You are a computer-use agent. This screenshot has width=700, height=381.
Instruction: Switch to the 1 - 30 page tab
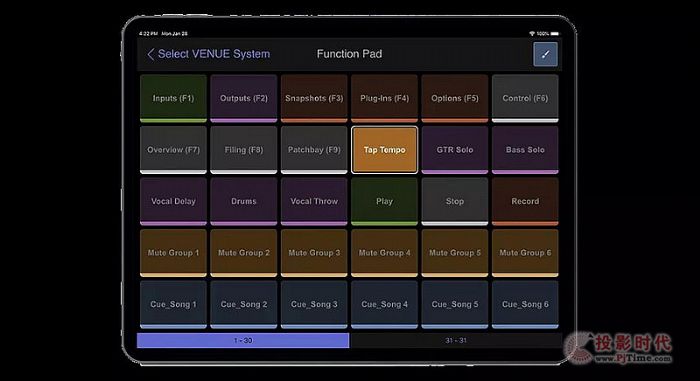point(243,340)
